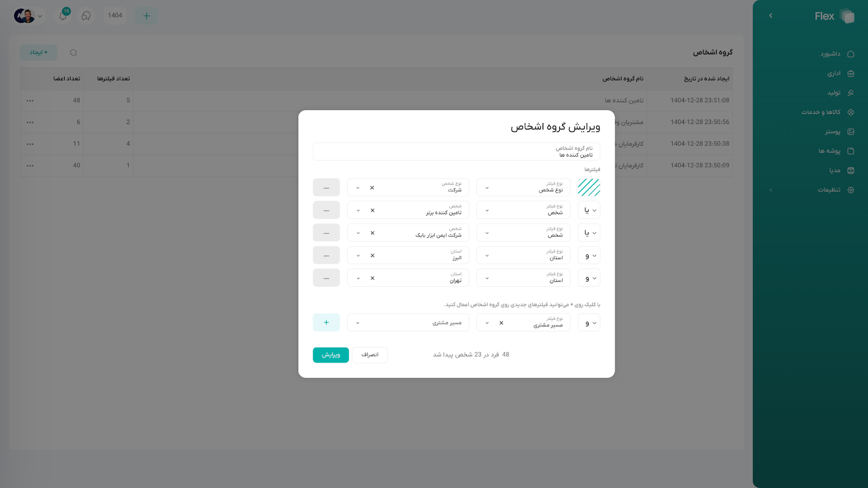Click the Flex logo
Viewport: 868px width, 488px height.
coord(834,16)
